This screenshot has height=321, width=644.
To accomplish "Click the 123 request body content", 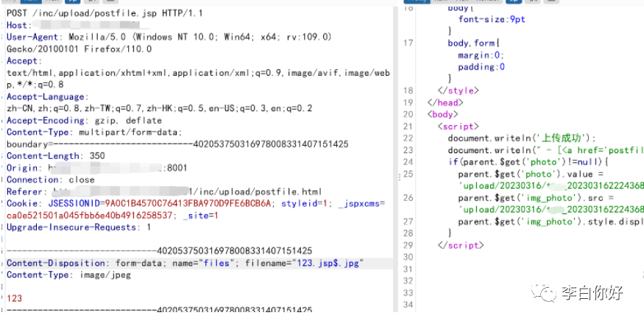I will tap(15, 299).
